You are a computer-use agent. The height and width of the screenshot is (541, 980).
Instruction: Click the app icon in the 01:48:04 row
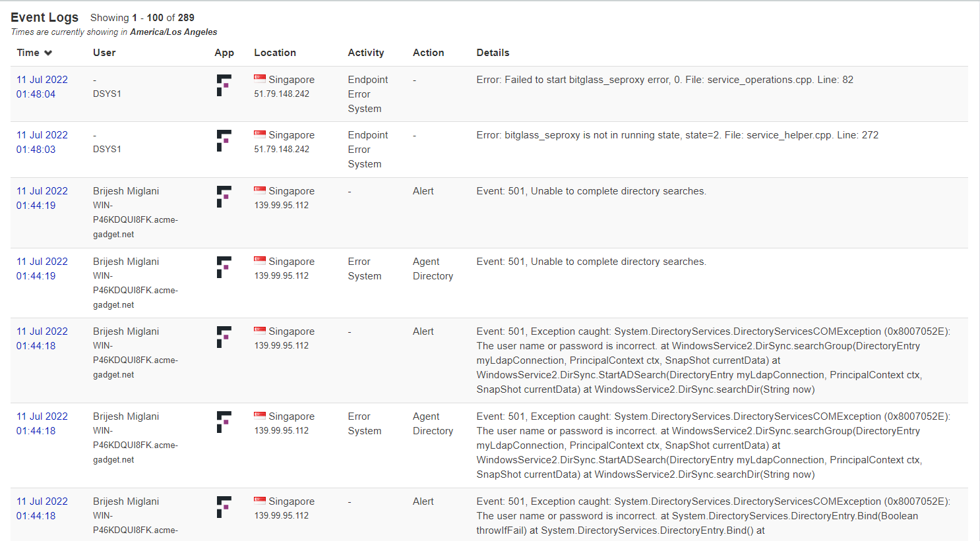coord(224,85)
